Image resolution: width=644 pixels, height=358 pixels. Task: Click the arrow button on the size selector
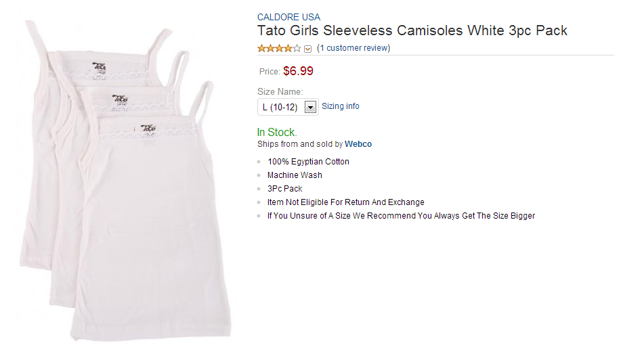(x=311, y=107)
